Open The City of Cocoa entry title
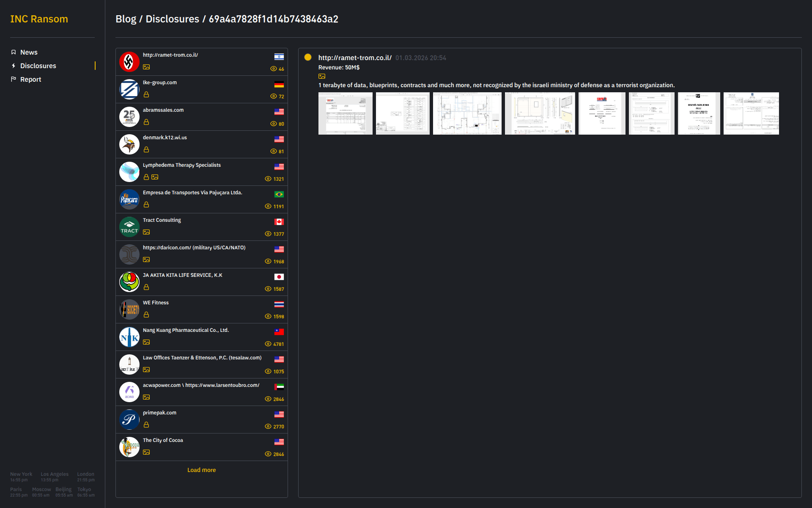Screen dimensions: 812x508 tap(163, 440)
